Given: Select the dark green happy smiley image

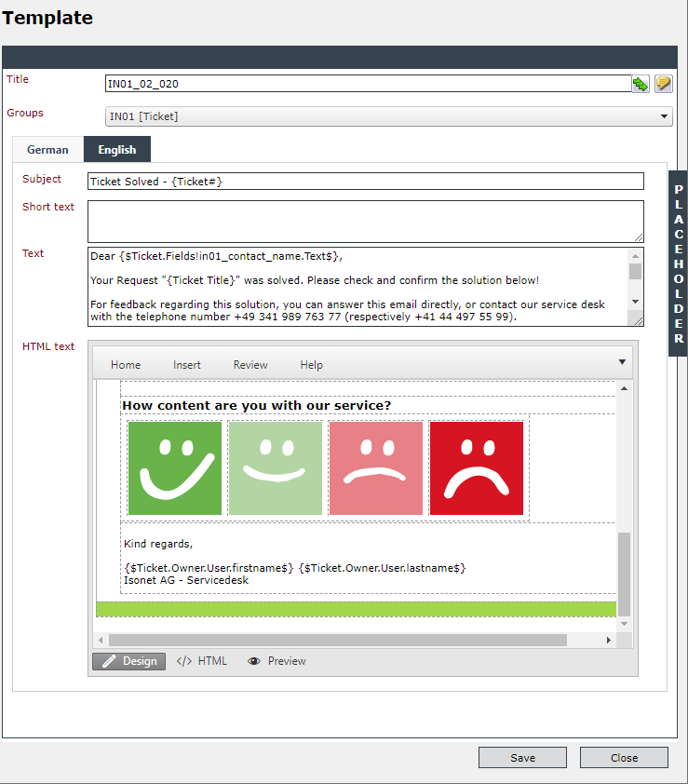Looking at the screenshot, I should [174, 468].
